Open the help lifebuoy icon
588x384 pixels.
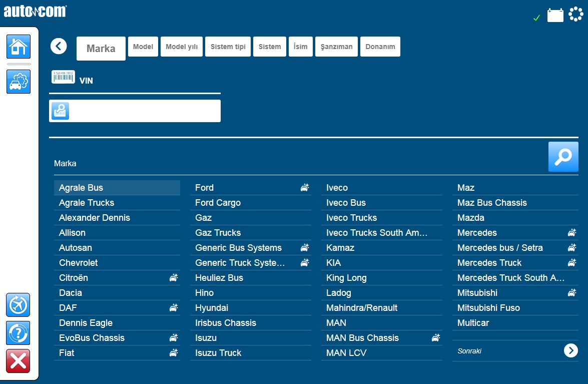(19, 333)
